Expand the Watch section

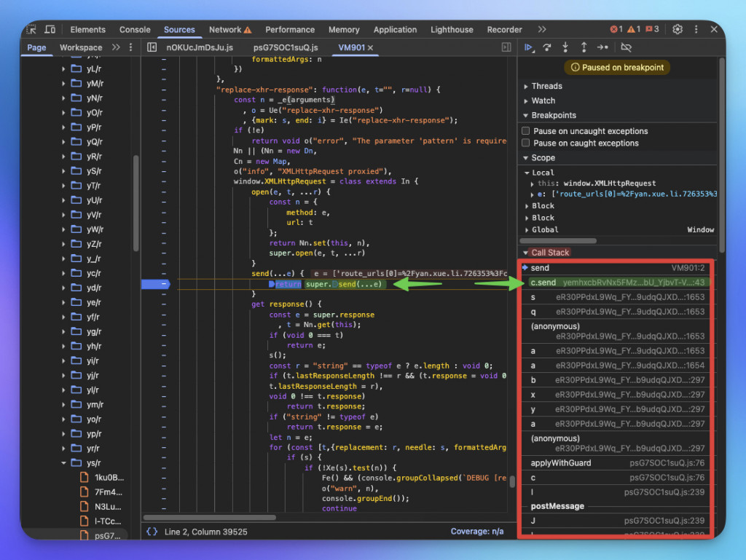click(543, 100)
